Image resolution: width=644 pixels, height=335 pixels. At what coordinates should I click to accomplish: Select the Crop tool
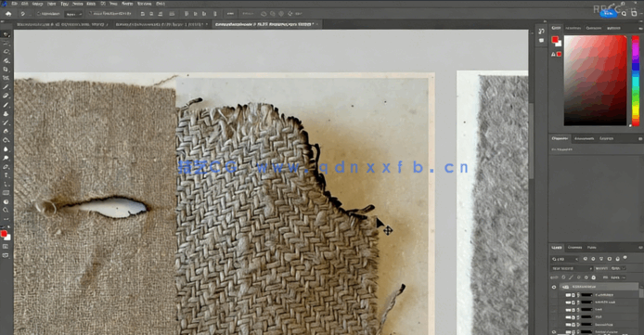(x=6, y=70)
